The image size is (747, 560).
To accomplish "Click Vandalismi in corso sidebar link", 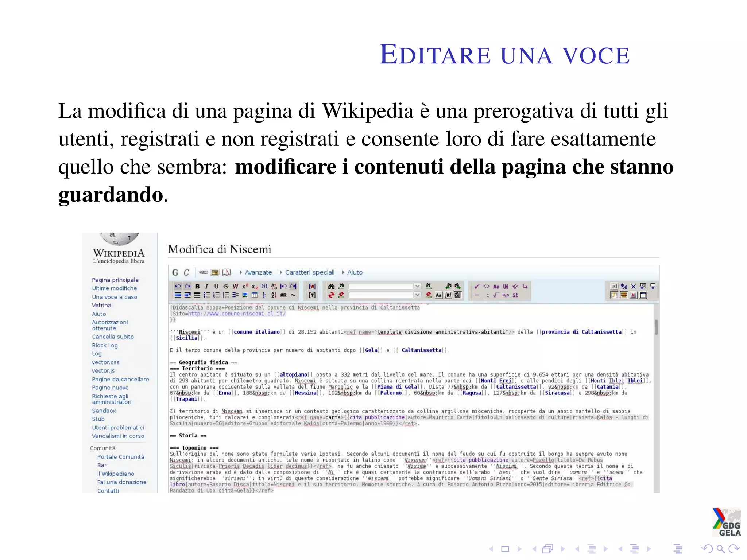I will point(118,436).
